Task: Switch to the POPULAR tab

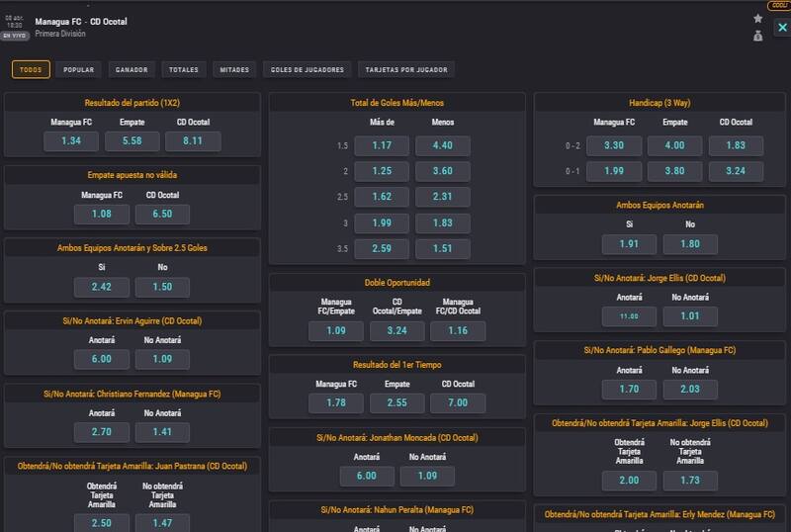Action: point(79,69)
